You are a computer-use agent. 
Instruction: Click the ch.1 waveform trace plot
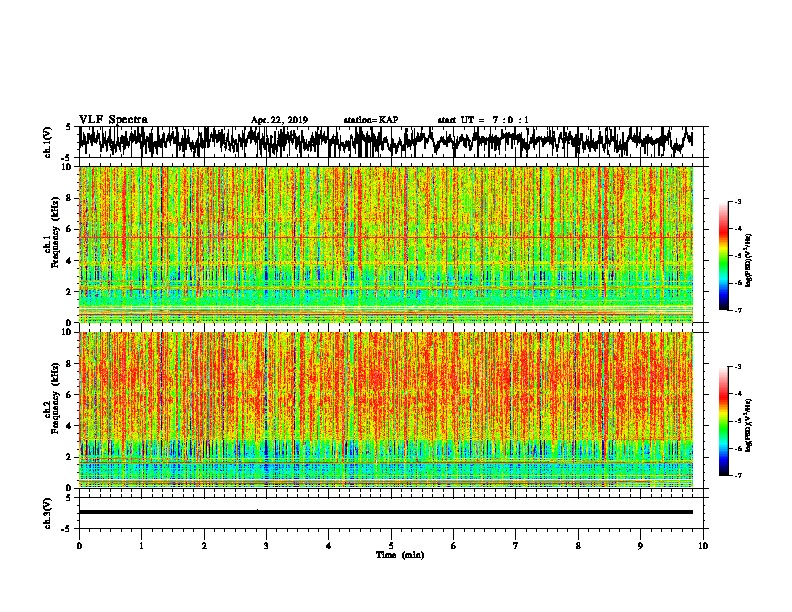386,142
